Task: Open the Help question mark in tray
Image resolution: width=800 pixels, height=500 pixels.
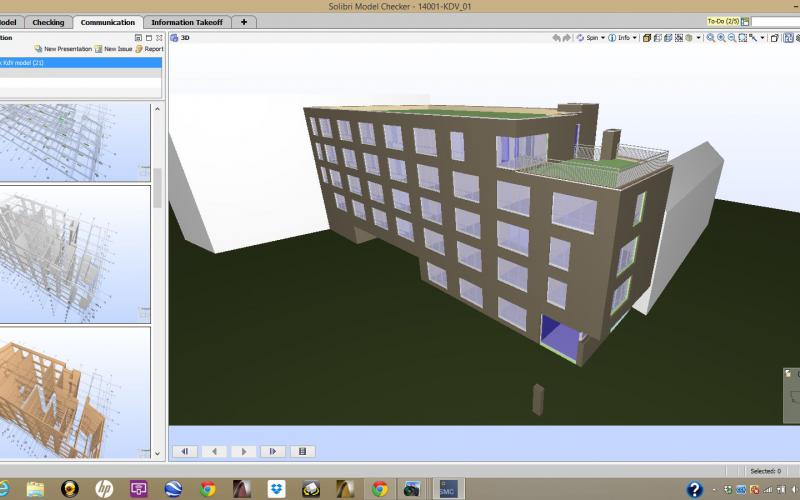Action: point(694,489)
